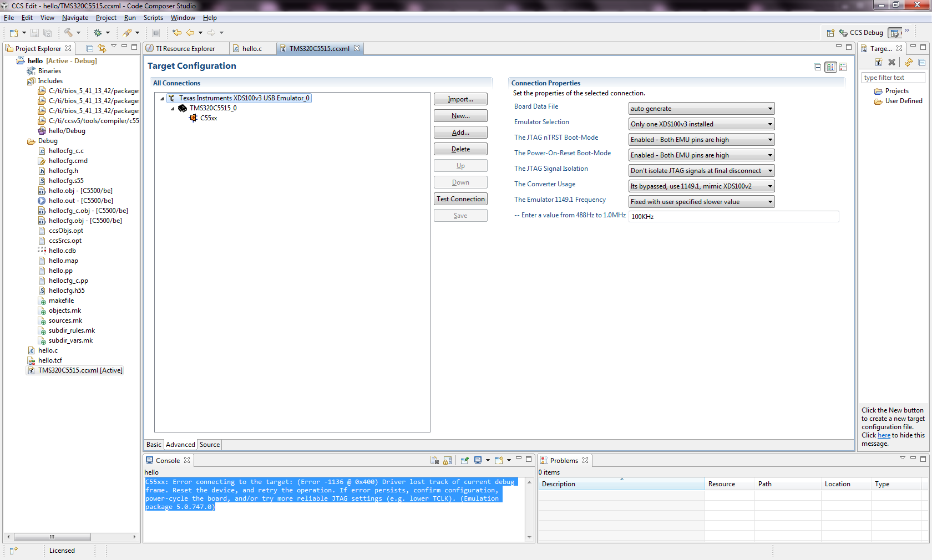Select the Advanced tab at editor bottom
The width and height of the screenshot is (932, 560).
click(180, 445)
